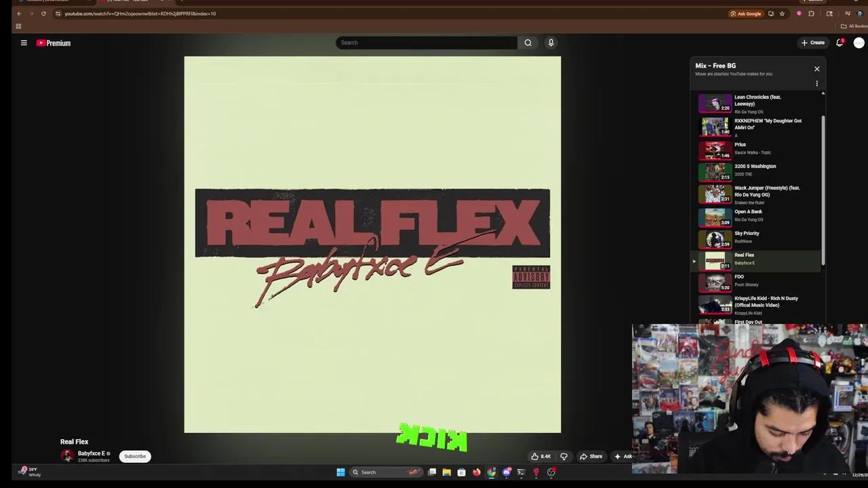Click the magnifier search submit button
The height and width of the screenshot is (488, 868).
(528, 43)
